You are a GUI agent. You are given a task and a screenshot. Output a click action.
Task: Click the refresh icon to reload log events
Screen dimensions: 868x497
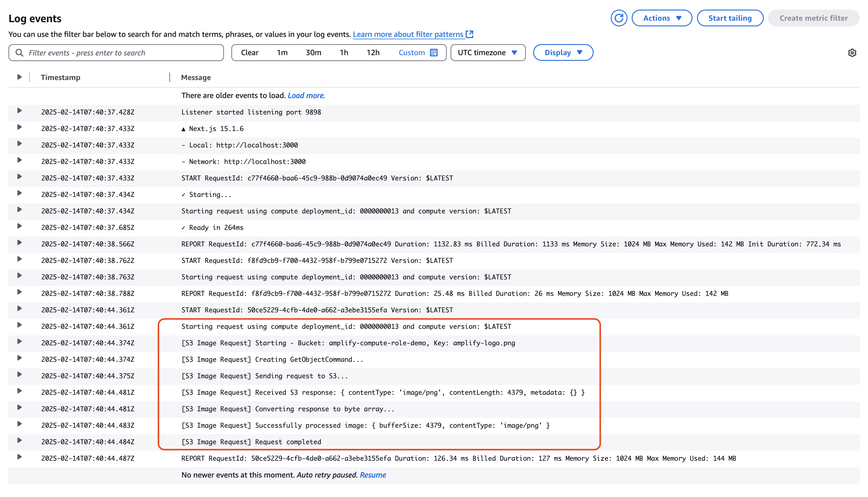pyautogui.click(x=619, y=18)
